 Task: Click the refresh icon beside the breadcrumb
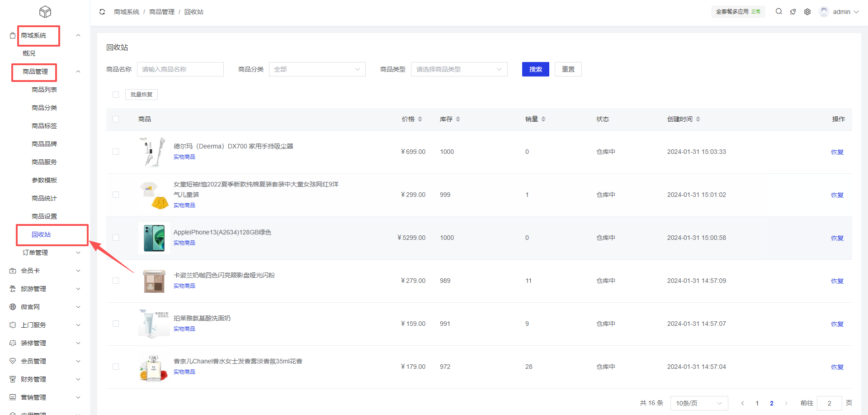[x=102, y=12]
